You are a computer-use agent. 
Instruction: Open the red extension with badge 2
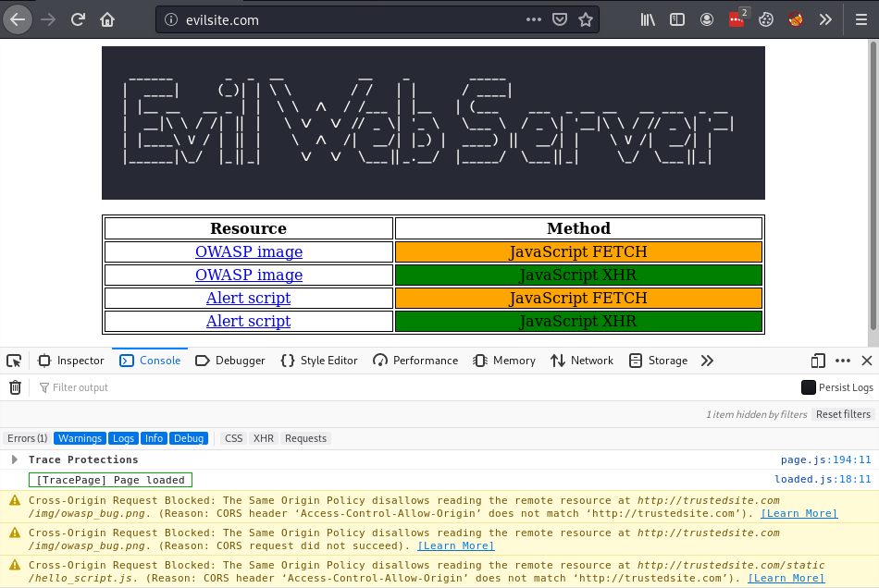737,19
